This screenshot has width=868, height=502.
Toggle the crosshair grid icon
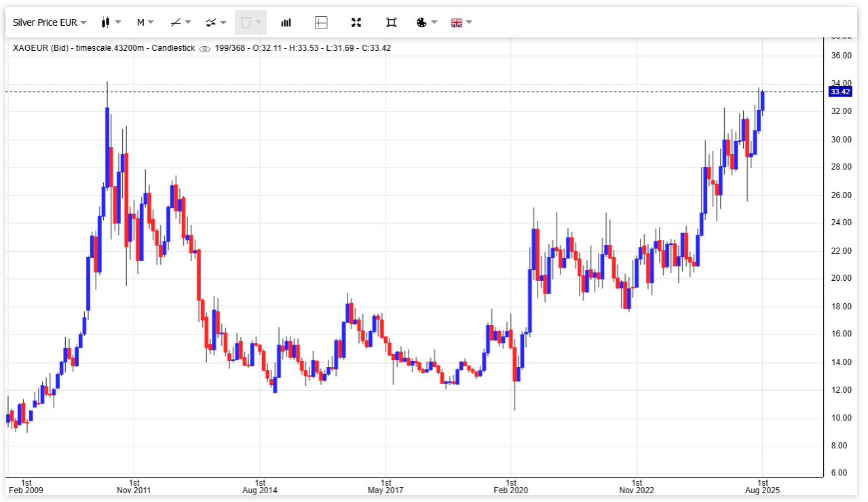click(321, 22)
